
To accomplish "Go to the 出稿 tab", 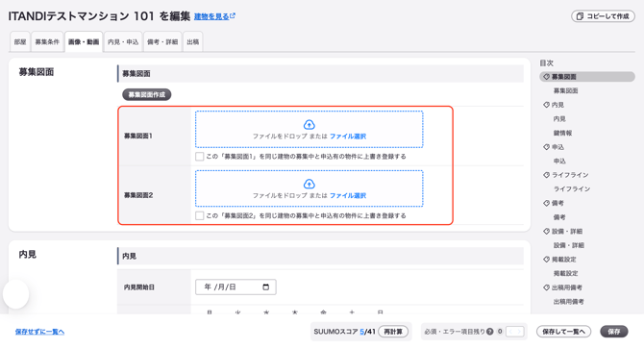I will 193,42.
